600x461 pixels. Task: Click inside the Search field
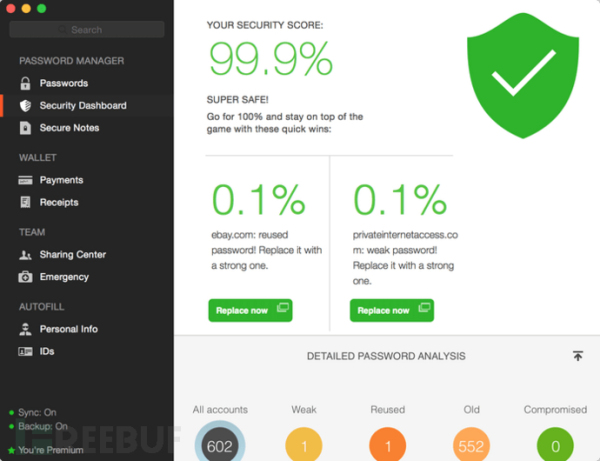coord(87,29)
